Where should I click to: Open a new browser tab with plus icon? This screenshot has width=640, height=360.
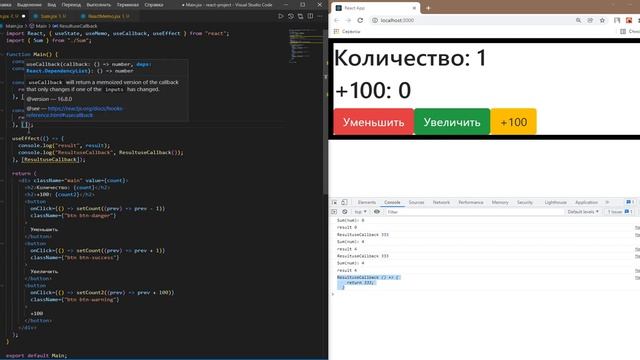click(x=428, y=8)
